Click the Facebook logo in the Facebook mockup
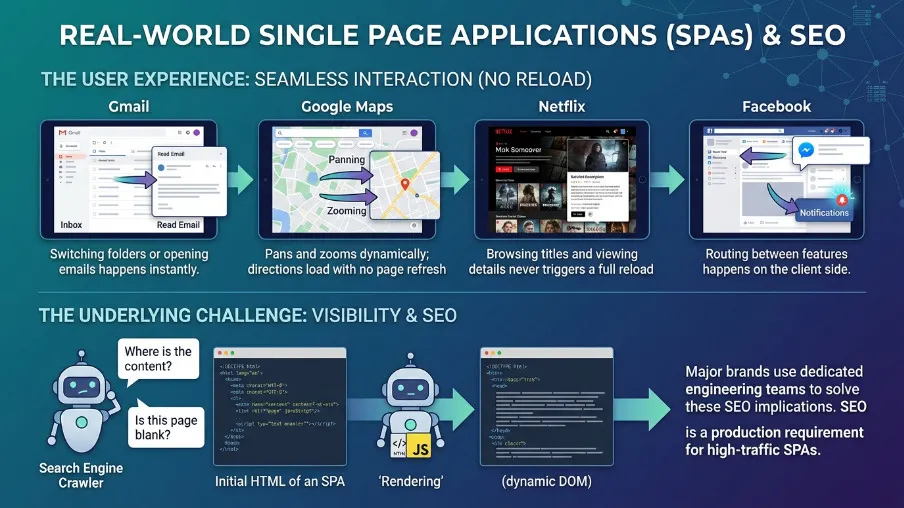 [x=710, y=131]
